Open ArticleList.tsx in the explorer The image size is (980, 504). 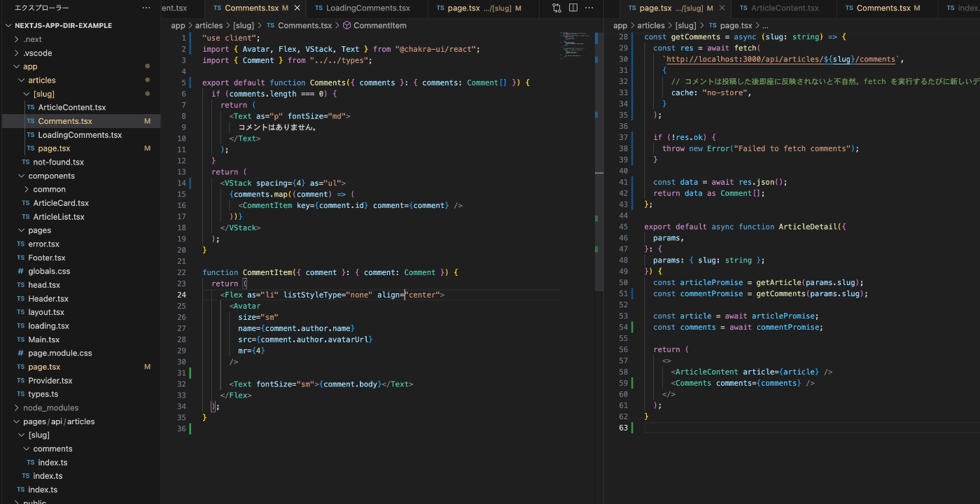[59, 217]
